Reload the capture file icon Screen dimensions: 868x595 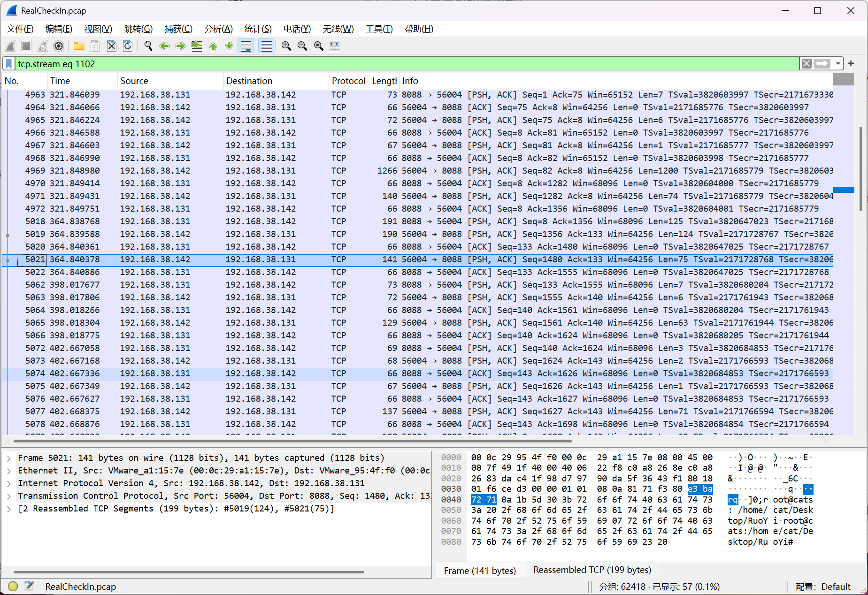[128, 46]
